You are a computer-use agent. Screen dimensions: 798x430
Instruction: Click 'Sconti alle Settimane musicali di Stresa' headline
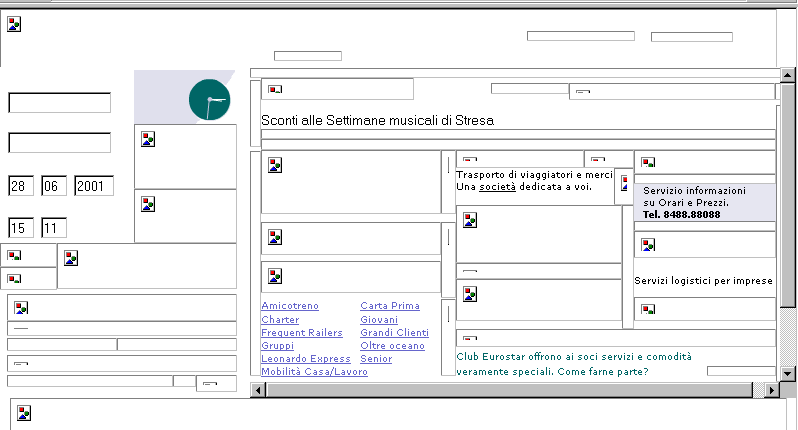point(378,121)
